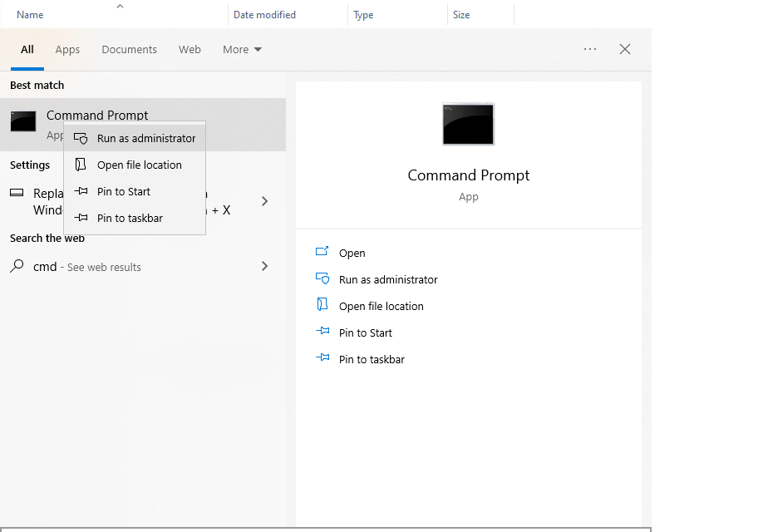Image resolution: width=768 pixels, height=532 pixels.
Task: Click the Settings section heading
Action: (x=30, y=165)
